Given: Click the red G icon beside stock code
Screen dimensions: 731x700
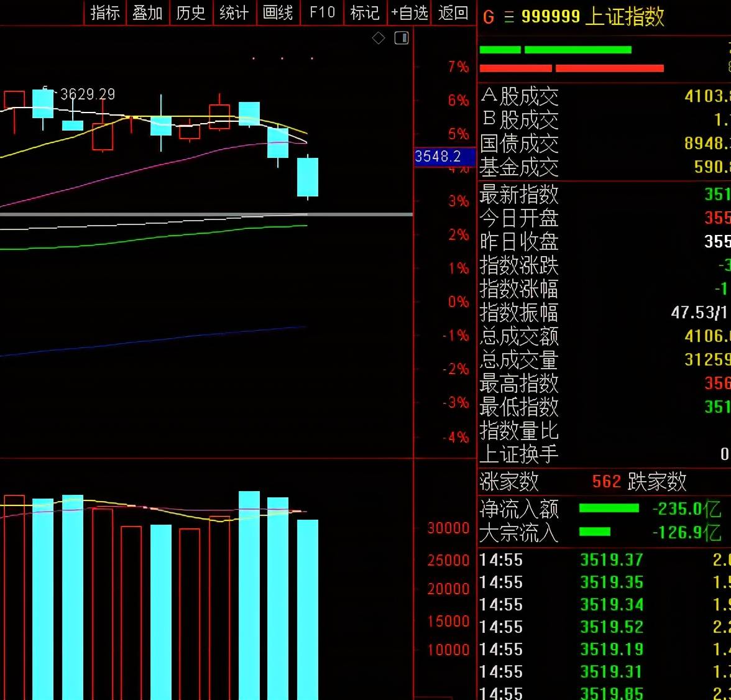Looking at the screenshot, I should [489, 17].
